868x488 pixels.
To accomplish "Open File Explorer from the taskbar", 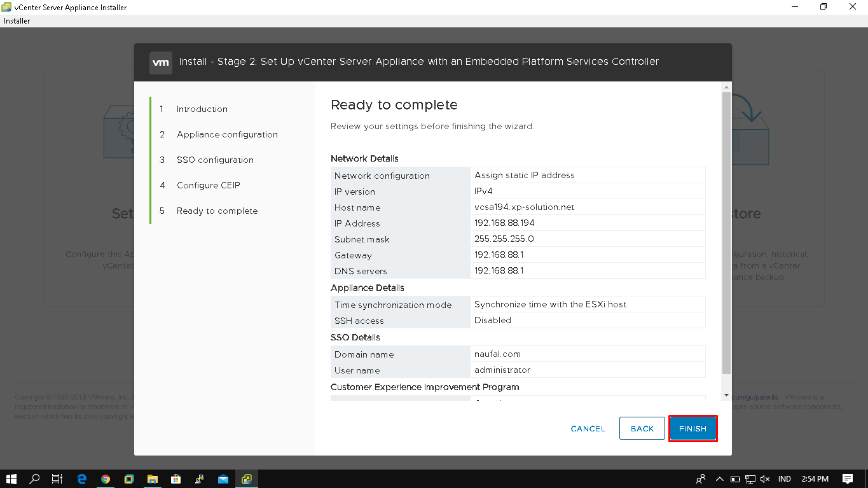I will pyautogui.click(x=153, y=478).
